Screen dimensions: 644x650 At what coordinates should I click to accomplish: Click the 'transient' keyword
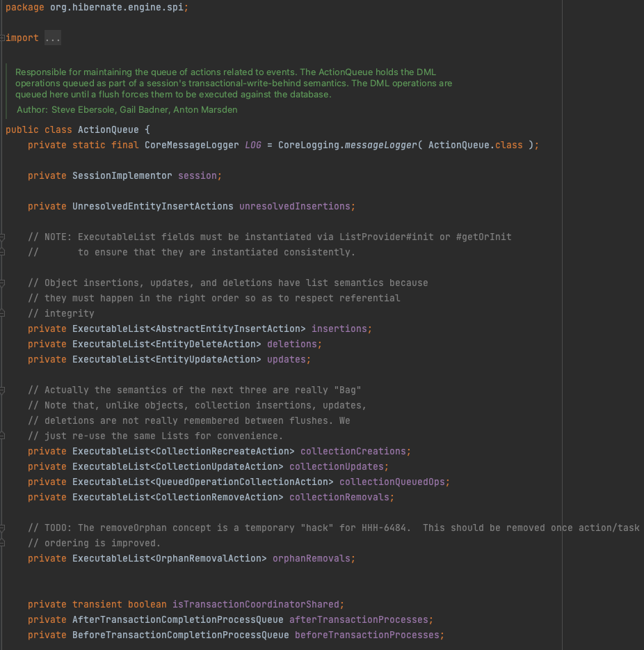(x=97, y=604)
